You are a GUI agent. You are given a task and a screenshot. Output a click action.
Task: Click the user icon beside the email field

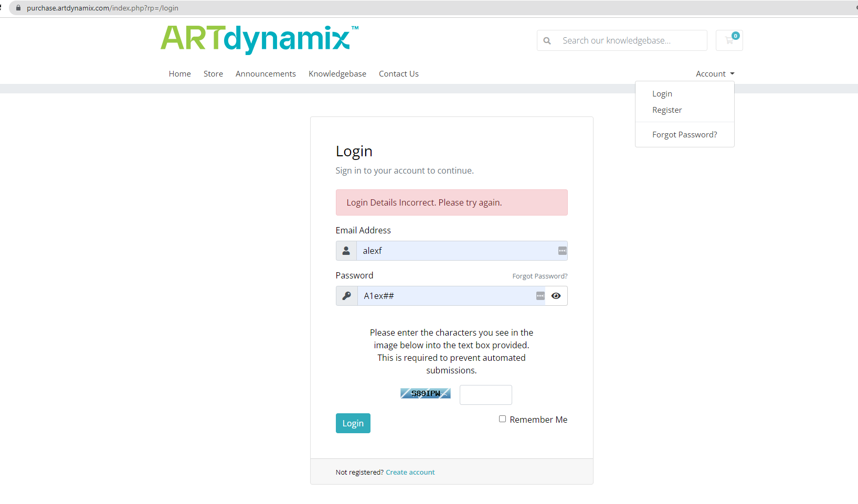(346, 251)
